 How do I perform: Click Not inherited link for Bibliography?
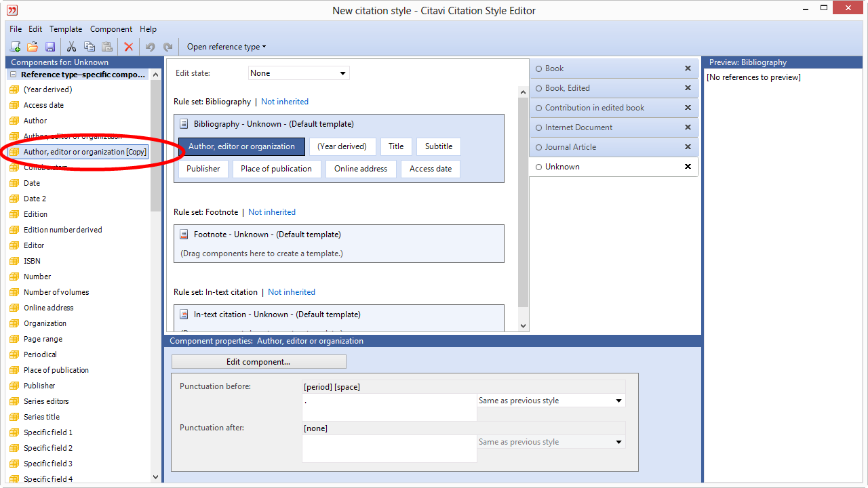point(285,102)
